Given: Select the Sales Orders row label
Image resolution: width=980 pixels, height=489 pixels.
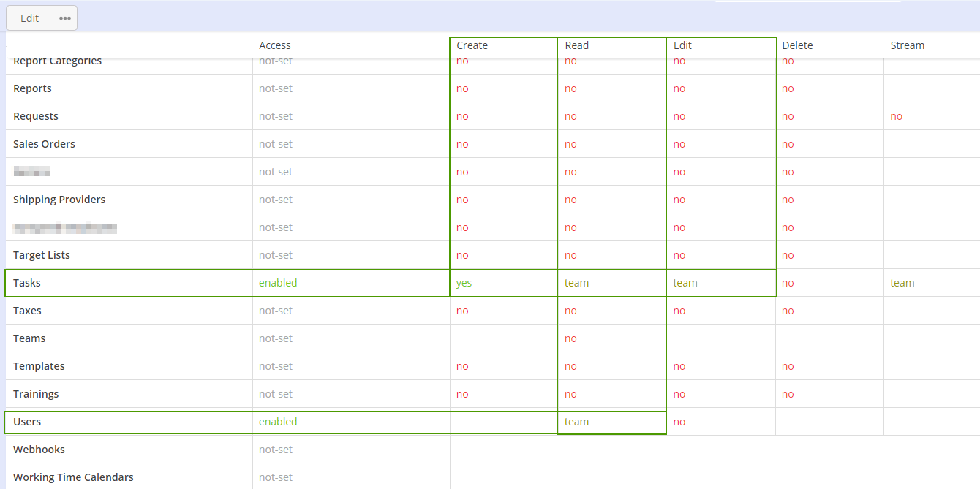Looking at the screenshot, I should [44, 144].
